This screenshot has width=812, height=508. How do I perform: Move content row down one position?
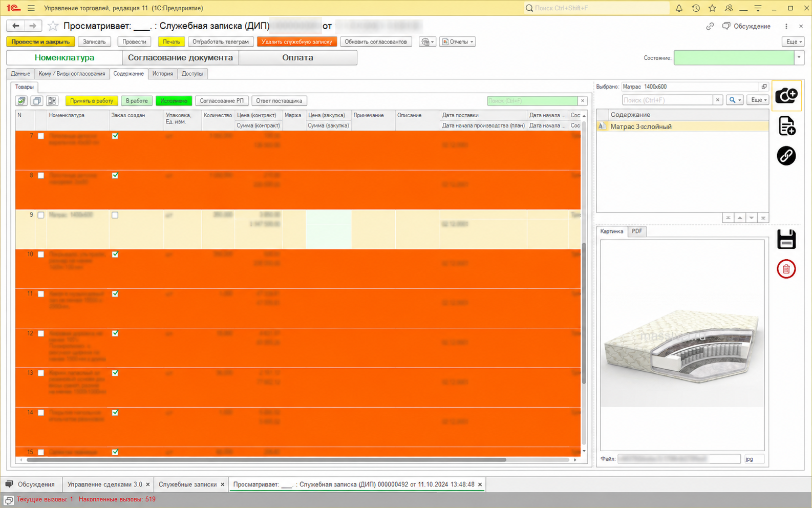tap(752, 218)
